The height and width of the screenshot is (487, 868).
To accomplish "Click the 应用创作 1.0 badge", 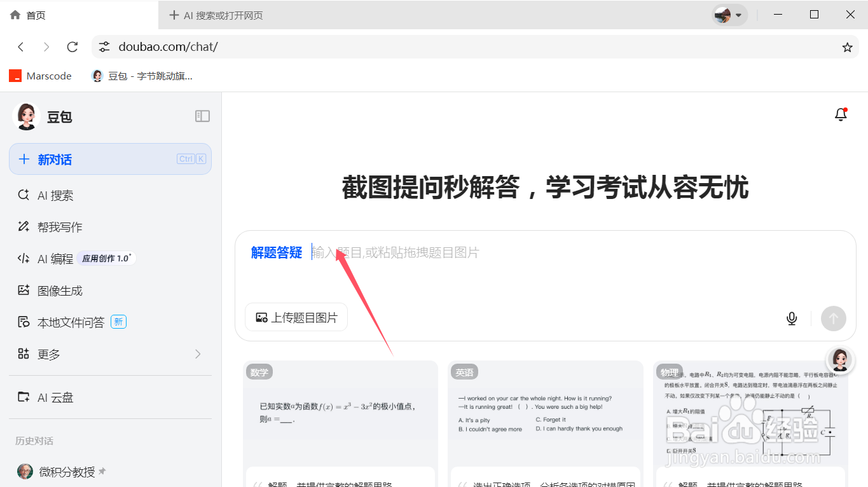I will coord(106,258).
